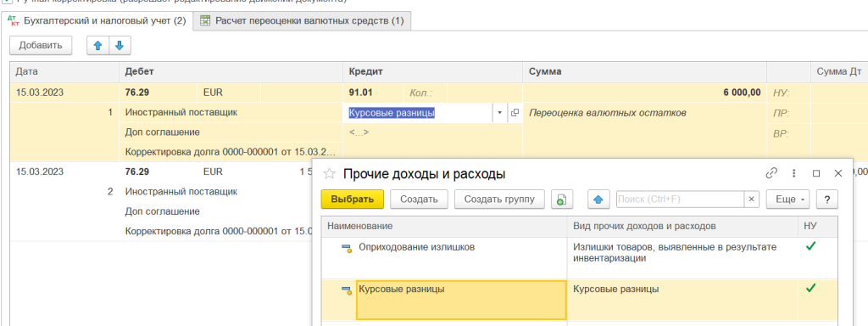The height and width of the screenshot is (326, 868).
Task: Switch to Расчет переоценки валютных средств tab
Action: tap(303, 21)
